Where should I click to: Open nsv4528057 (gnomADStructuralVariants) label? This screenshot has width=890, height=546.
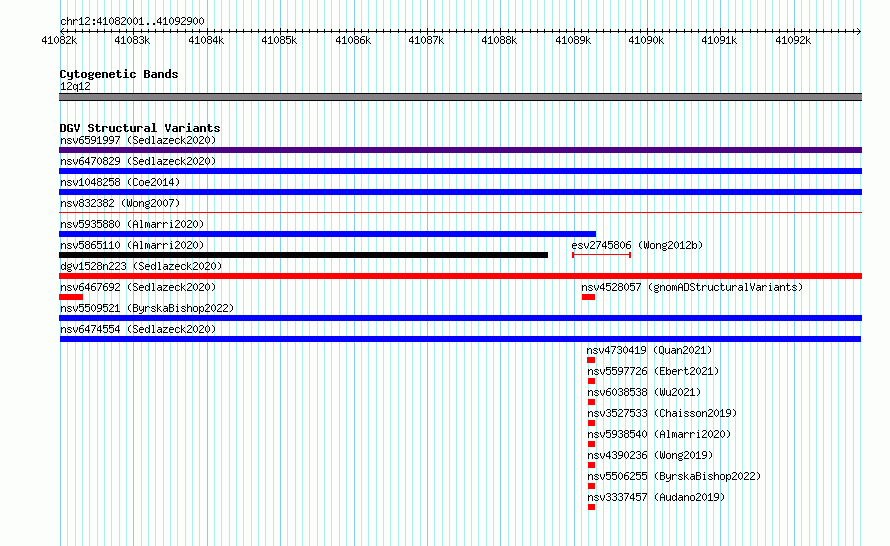point(692,287)
